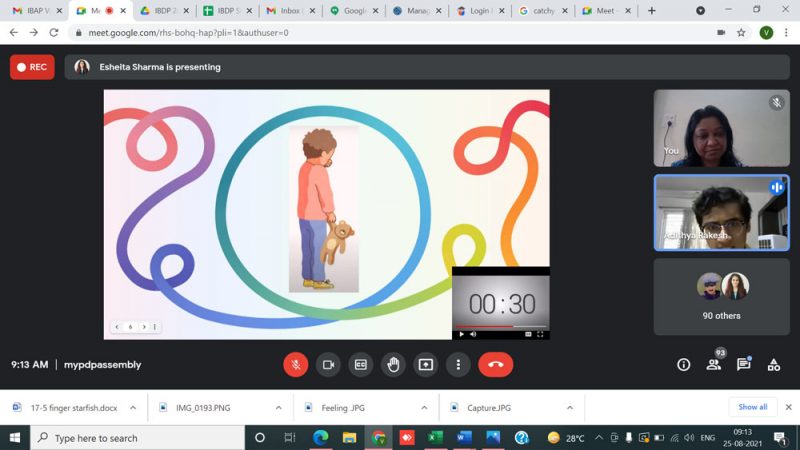Screen dimensions: 800x450
Task: Raise your hand in the meeting
Action: point(394,365)
